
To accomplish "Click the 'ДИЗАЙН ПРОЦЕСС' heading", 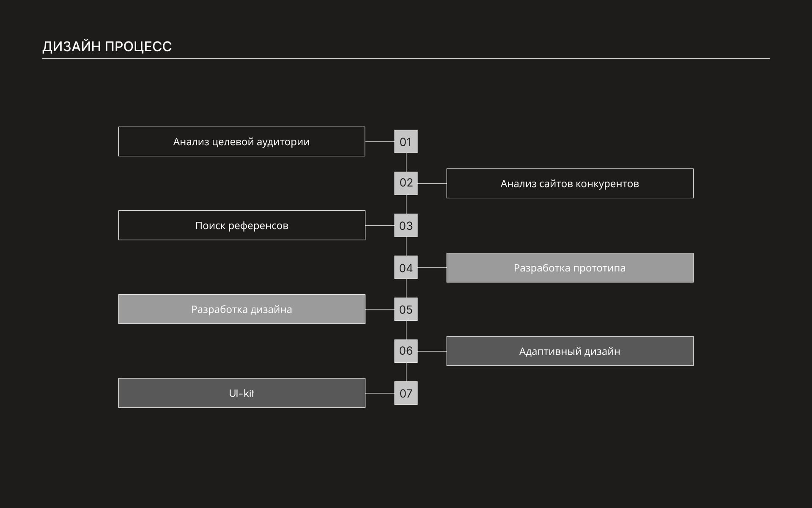I will (107, 46).
